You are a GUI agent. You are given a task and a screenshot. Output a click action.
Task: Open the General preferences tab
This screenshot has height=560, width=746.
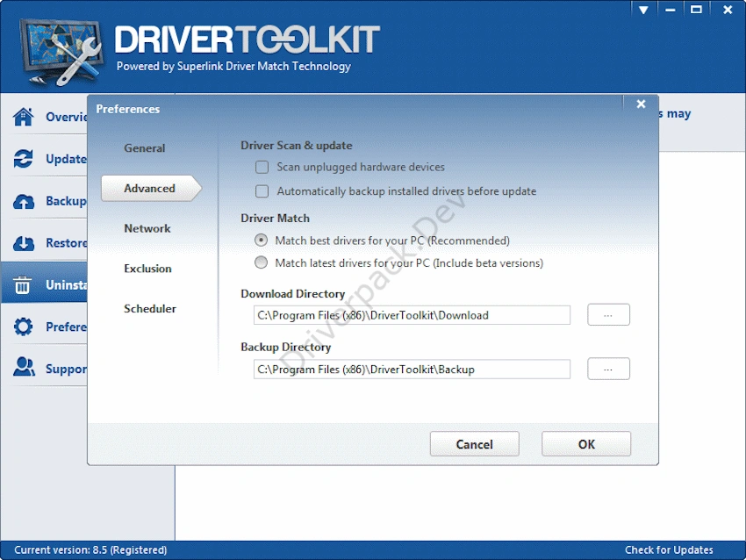click(144, 148)
